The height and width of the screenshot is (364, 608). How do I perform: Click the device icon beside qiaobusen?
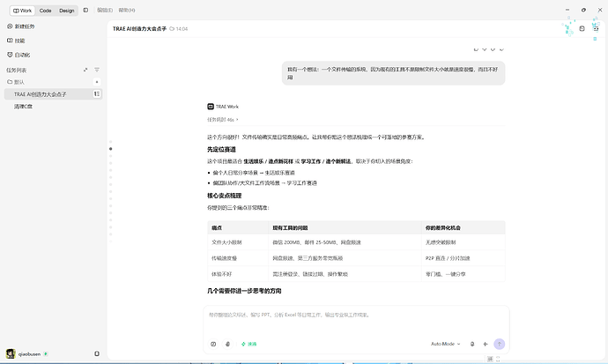pyautogui.click(x=97, y=353)
